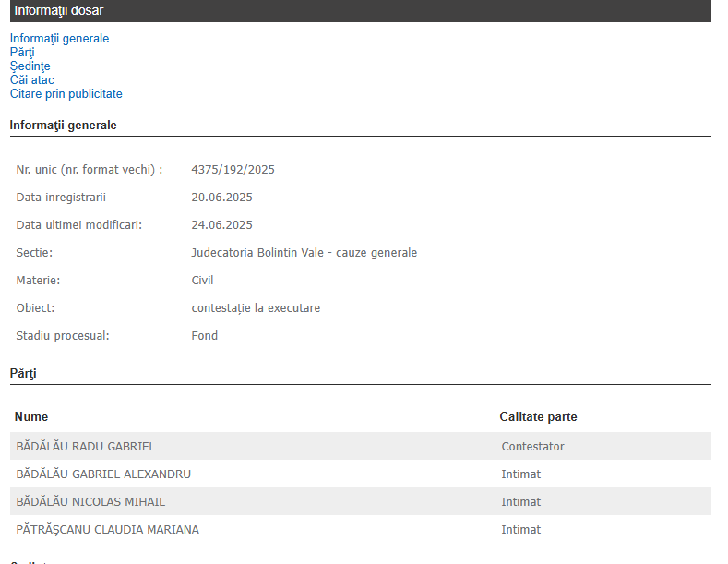Select the PĂTRĂȘCANU CLAUDIA MARIANA row
This screenshot has height=564, width=728.
coord(107,530)
